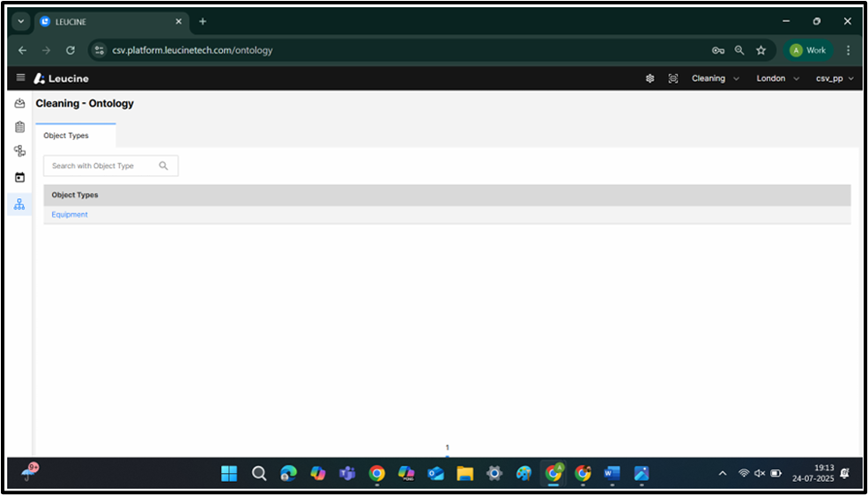Open the clipboard checklist icon in the sidebar

click(x=20, y=127)
